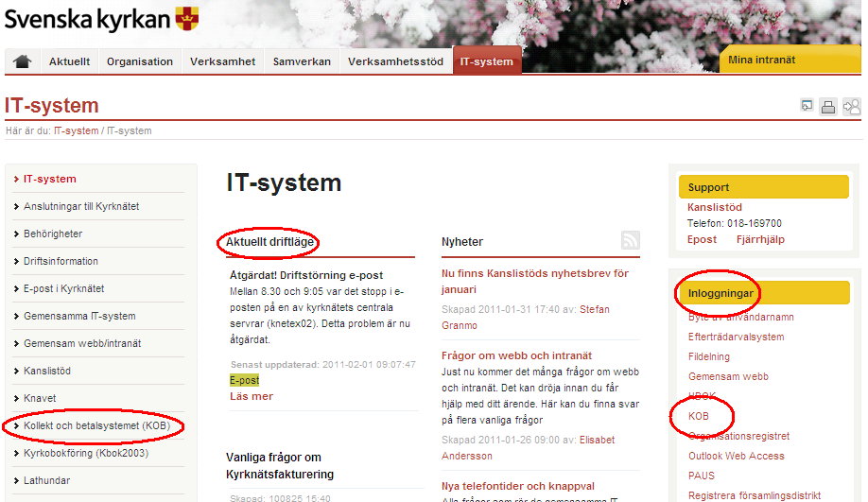Open news on Kanslistöds nyhetsbrev för januari
The height and width of the screenshot is (502, 868).
[x=535, y=281]
